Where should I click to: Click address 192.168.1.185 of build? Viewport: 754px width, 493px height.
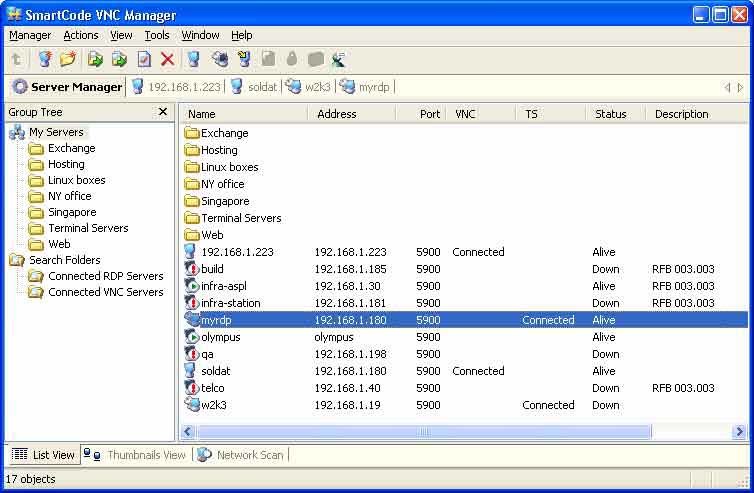point(350,269)
